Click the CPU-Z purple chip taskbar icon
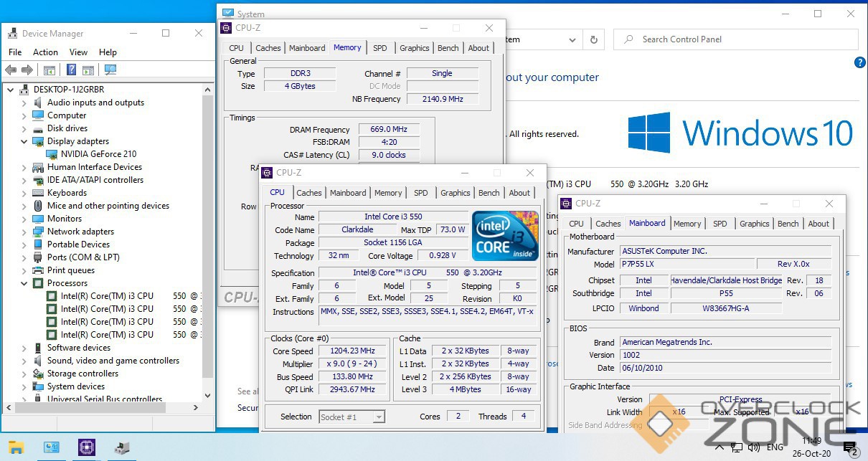Screen dimensions: 868x461 tap(87, 448)
